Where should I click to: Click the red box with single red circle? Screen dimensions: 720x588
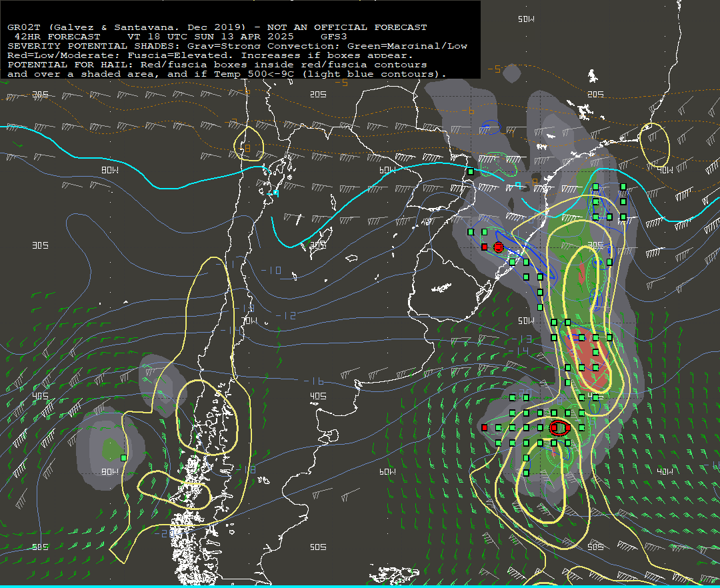coord(498,247)
